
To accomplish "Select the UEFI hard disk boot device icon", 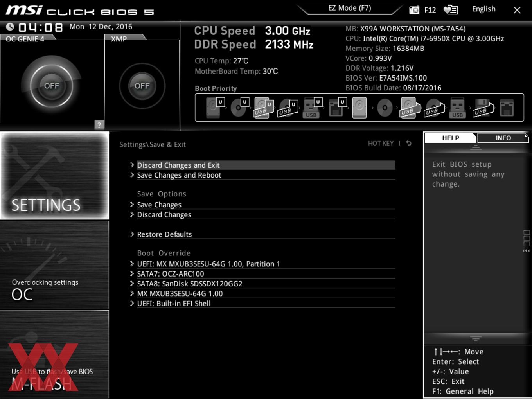I will 214,108.
